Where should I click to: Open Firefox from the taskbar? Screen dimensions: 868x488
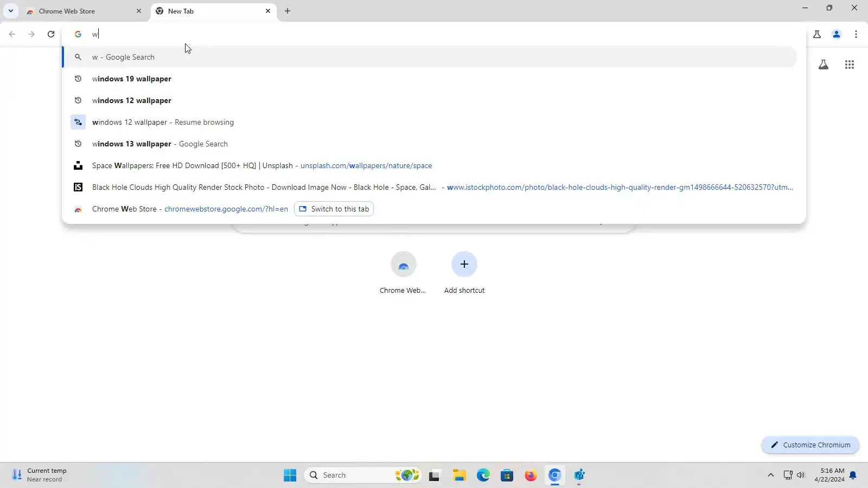click(x=531, y=475)
